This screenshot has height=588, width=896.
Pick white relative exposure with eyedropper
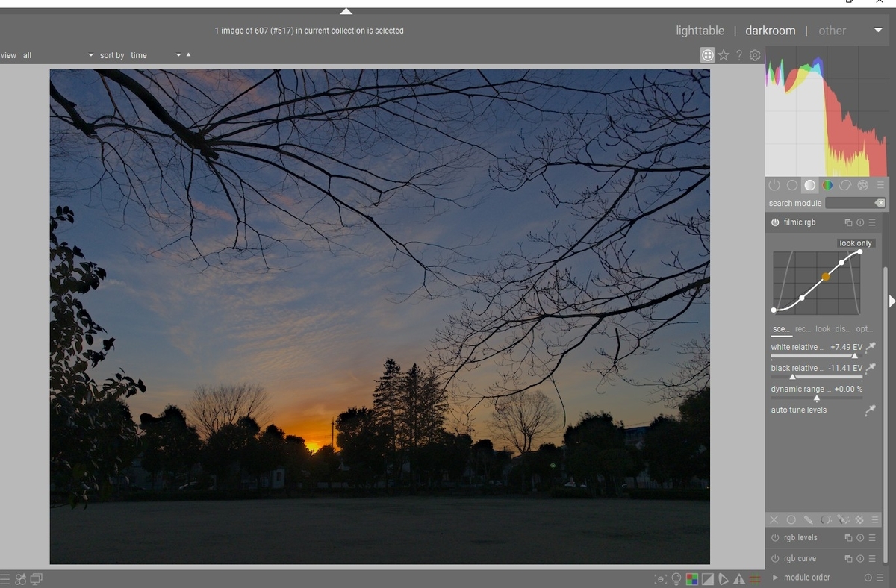click(871, 347)
